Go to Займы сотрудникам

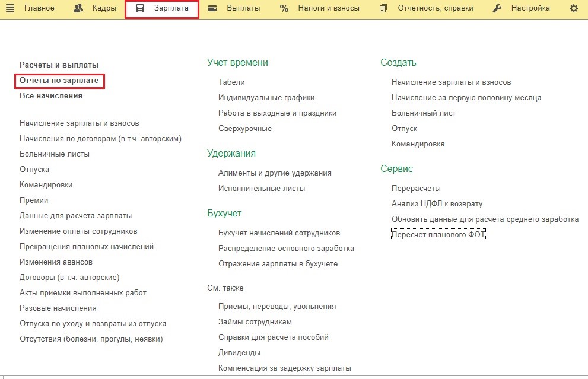pyautogui.click(x=255, y=322)
